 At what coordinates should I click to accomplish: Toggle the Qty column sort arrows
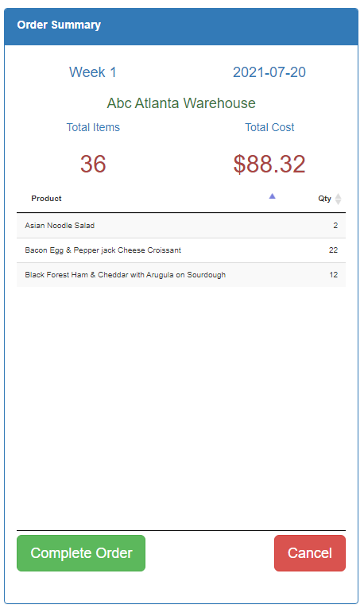coord(339,199)
